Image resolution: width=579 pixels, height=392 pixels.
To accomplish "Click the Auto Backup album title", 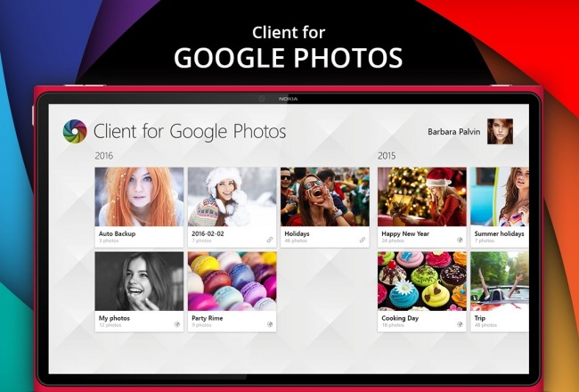I will 117,233.
